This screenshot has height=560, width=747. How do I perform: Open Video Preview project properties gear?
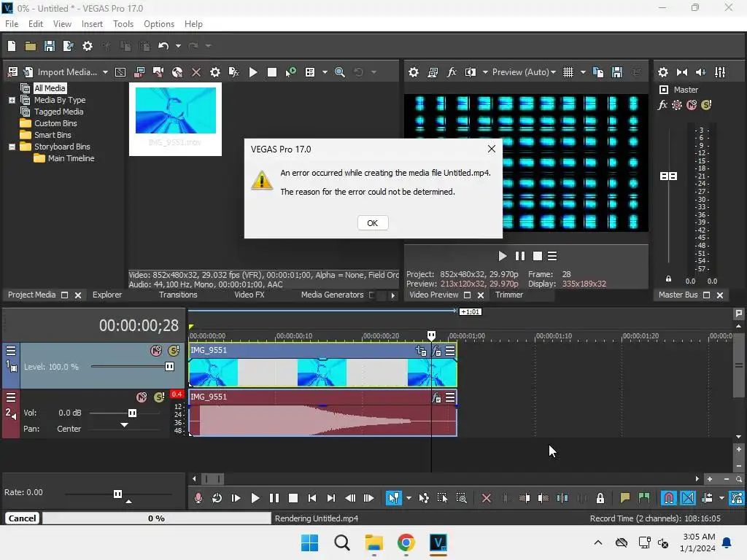coord(414,72)
